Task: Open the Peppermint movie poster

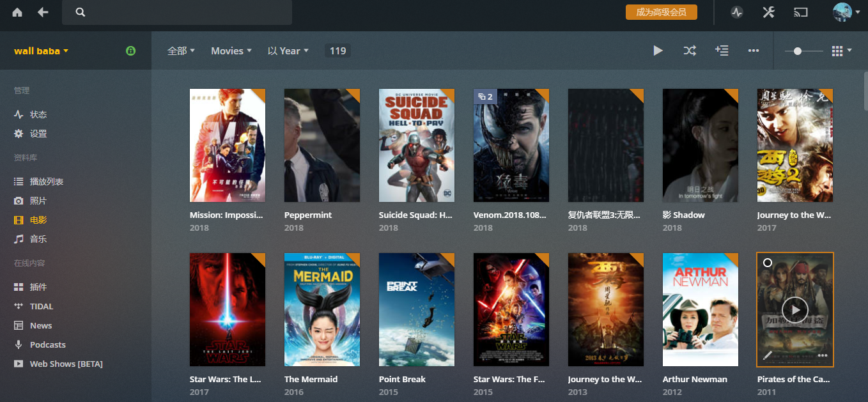Action: (x=322, y=145)
